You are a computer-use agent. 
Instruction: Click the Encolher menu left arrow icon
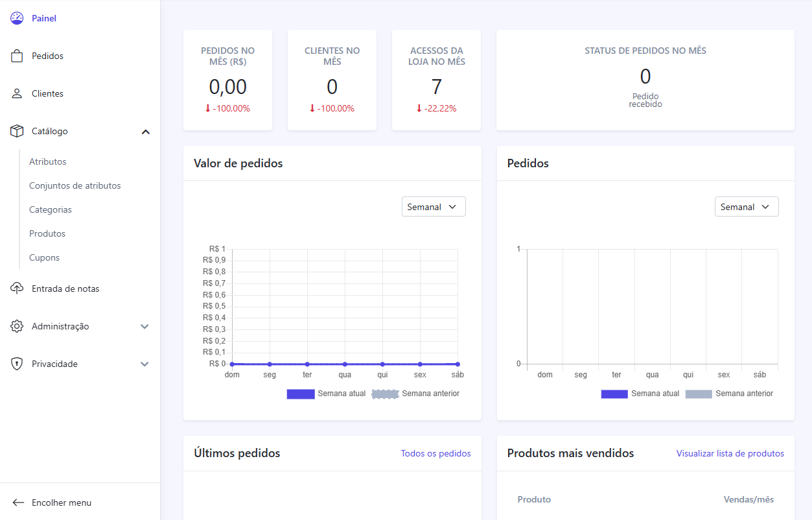18,502
